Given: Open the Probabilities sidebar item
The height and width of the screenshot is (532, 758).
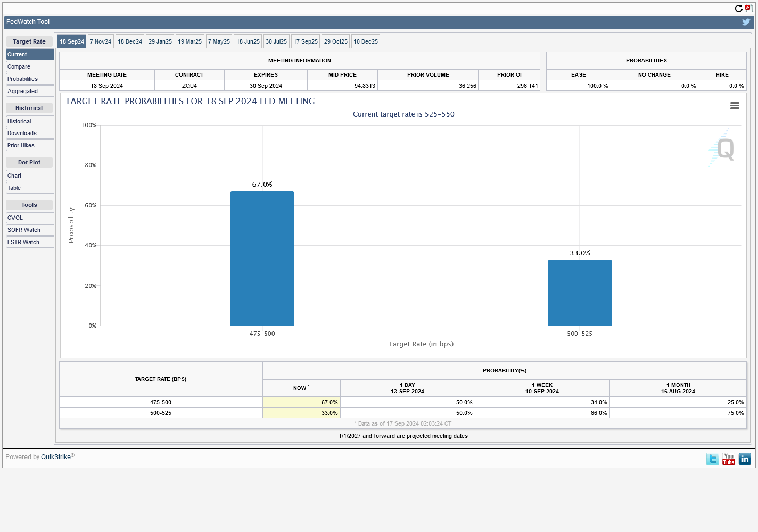Looking at the screenshot, I should (30, 79).
